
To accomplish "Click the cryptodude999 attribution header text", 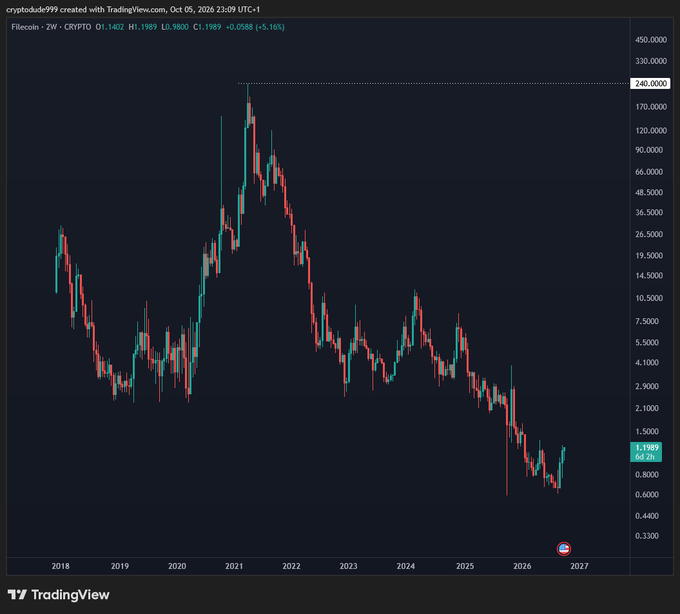I will pyautogui.click(x=133, y=9).
